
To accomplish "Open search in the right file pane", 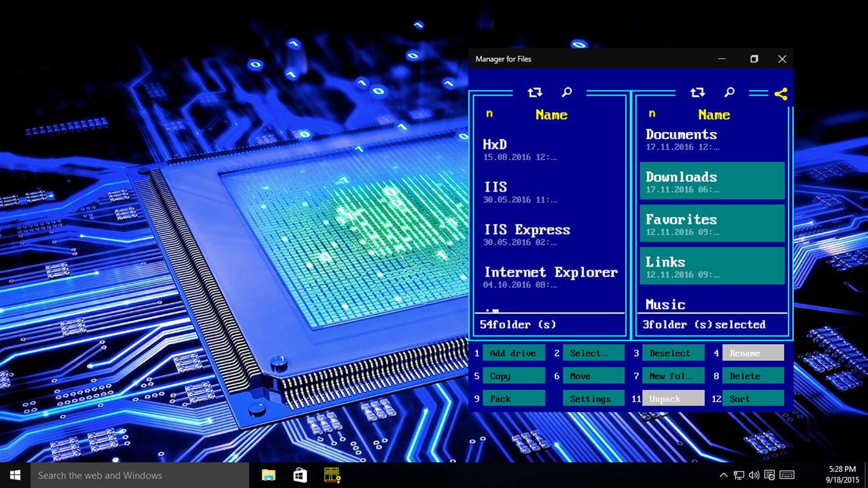I will (730, 92).
